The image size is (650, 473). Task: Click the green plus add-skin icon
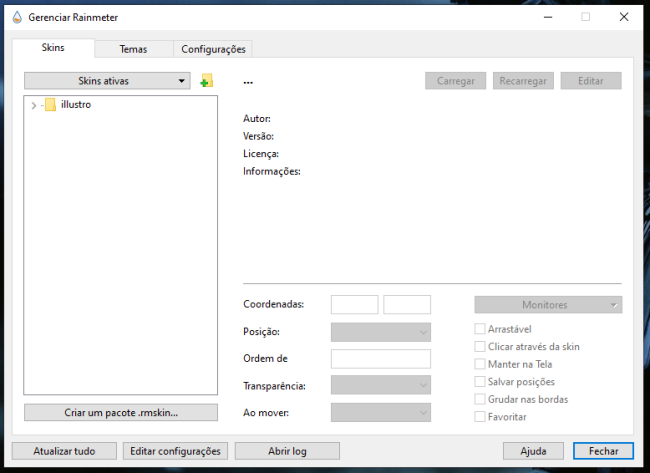206,81
